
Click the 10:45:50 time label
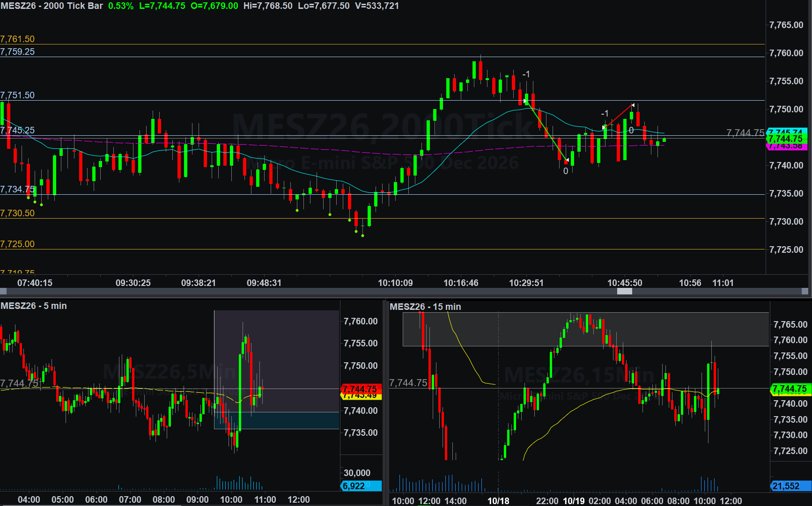click(625, 283)
